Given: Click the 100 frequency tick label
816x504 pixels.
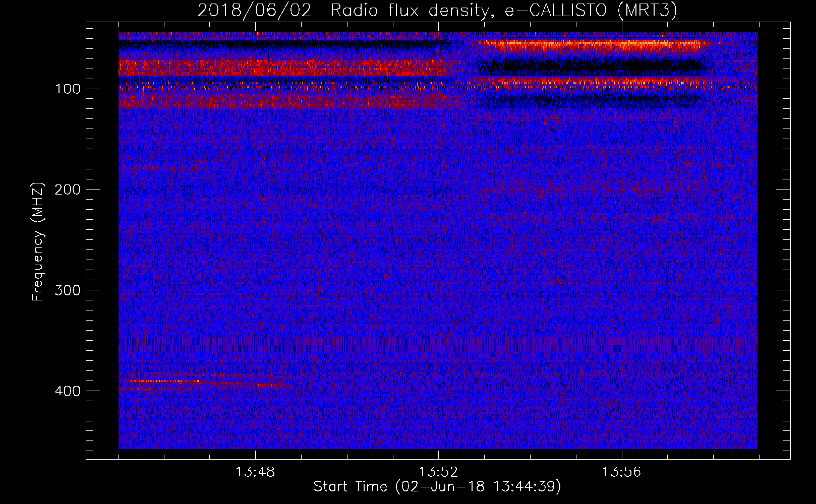Looking at the screenshot, I should [x=68, y=89].
